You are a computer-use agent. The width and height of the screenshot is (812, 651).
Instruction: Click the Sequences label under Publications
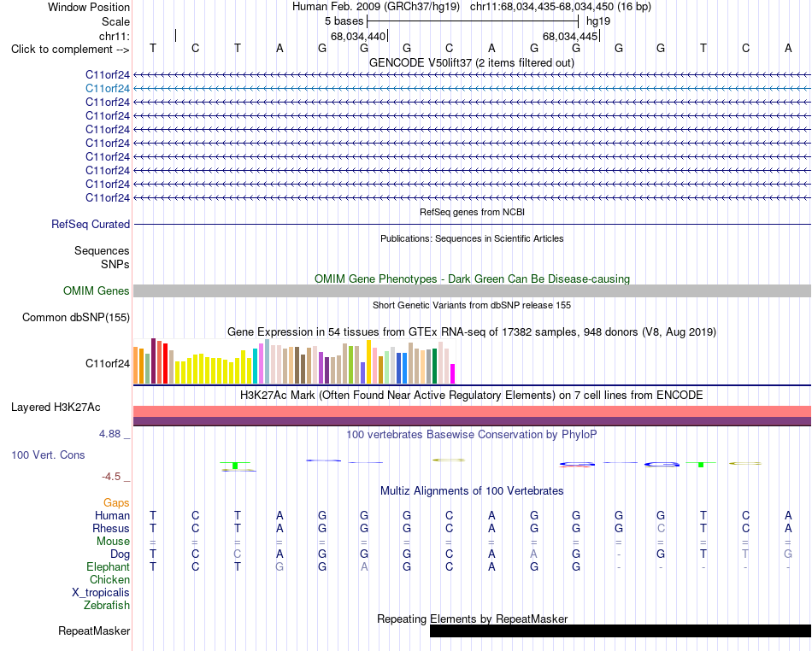(x=102, y=251)
